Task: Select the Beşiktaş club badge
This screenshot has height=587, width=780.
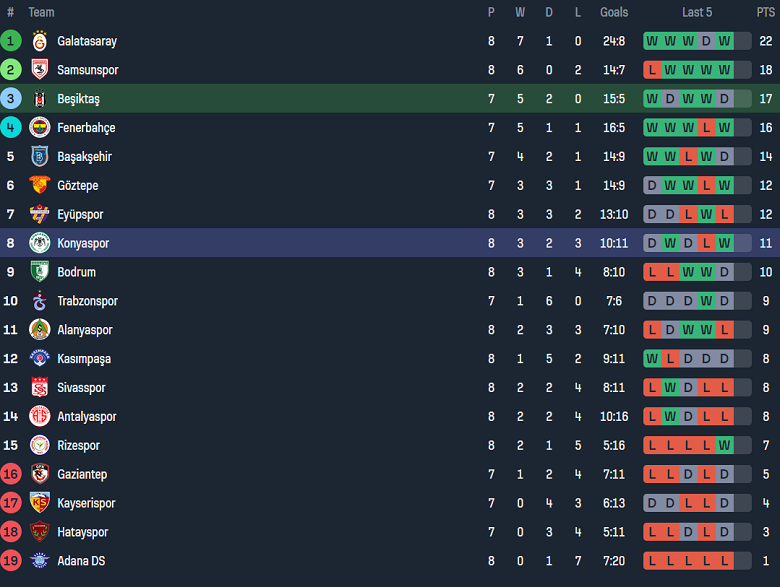Action: pyautogui.click(x=39, y=99)
